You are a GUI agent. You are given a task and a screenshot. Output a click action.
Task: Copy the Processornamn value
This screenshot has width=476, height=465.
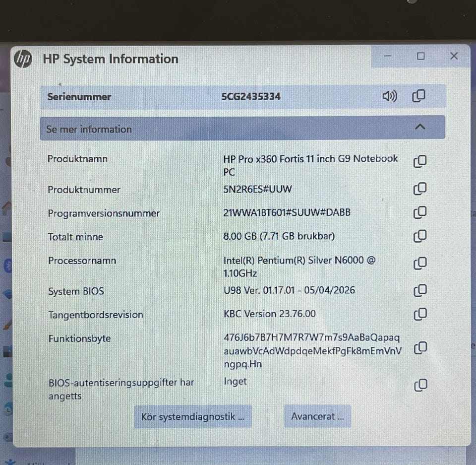(420, 263)
